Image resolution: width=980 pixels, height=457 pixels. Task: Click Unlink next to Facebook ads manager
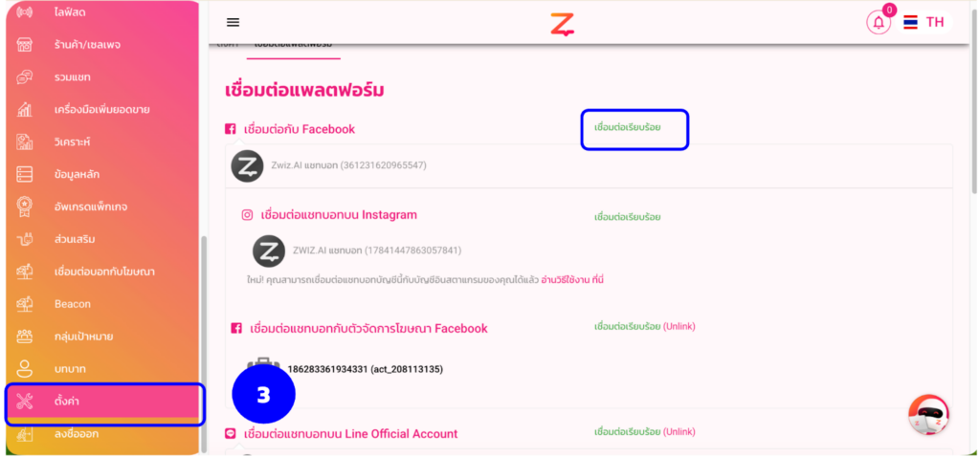point(679,327)
